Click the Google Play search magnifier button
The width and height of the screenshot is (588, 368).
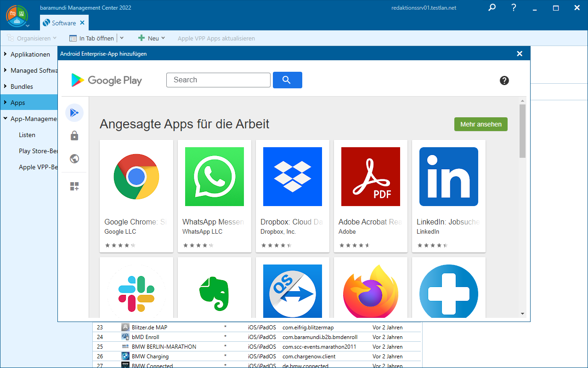point(287,80)
